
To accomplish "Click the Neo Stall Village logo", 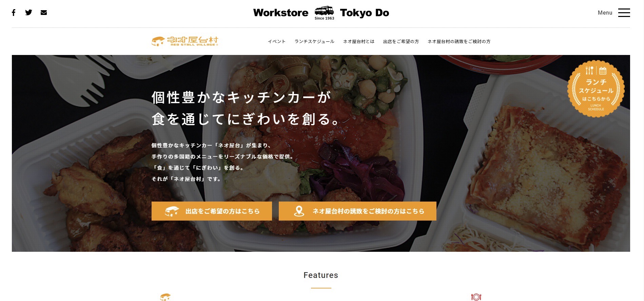I will tap(185, 41).
